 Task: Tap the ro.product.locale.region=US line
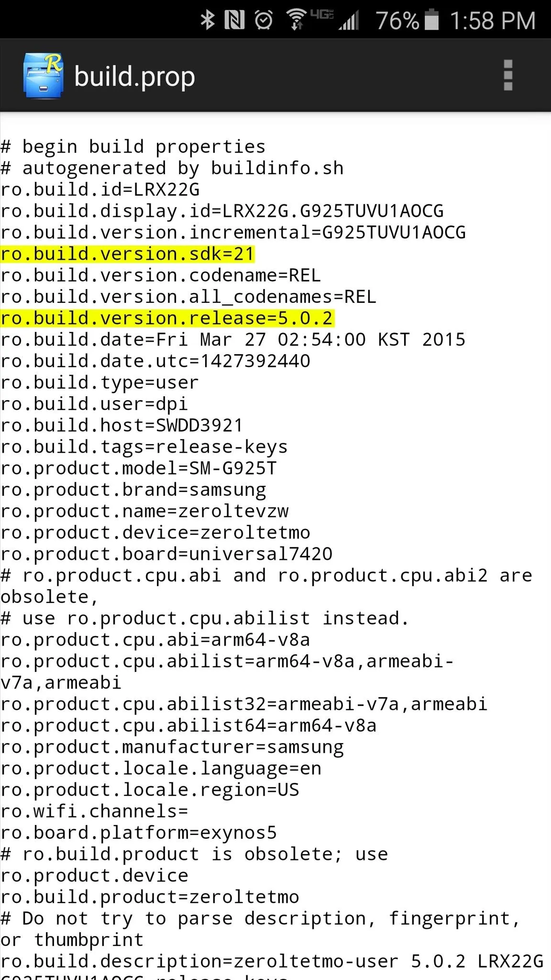coord(150,790)
